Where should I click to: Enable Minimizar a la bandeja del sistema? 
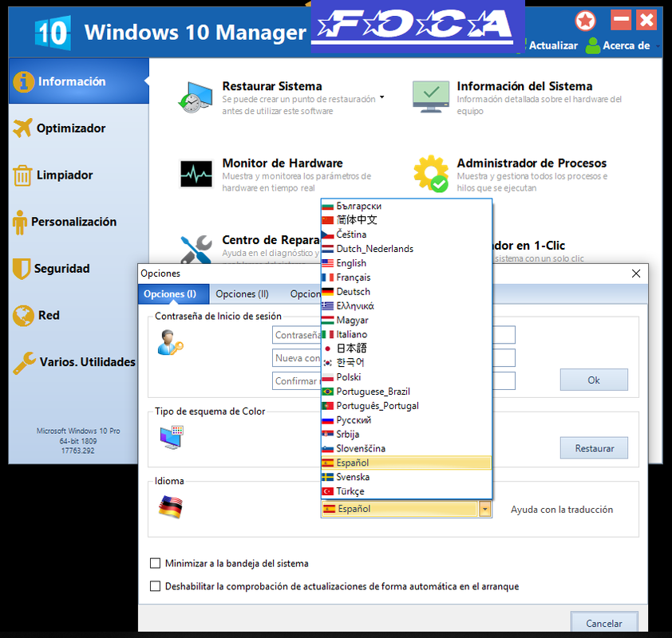[x=155, y=563]
